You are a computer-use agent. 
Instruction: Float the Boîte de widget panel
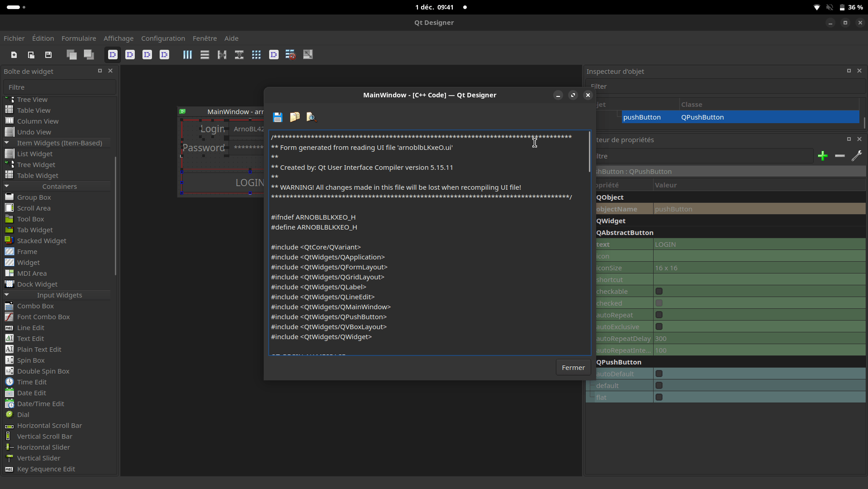pos(100,71)
